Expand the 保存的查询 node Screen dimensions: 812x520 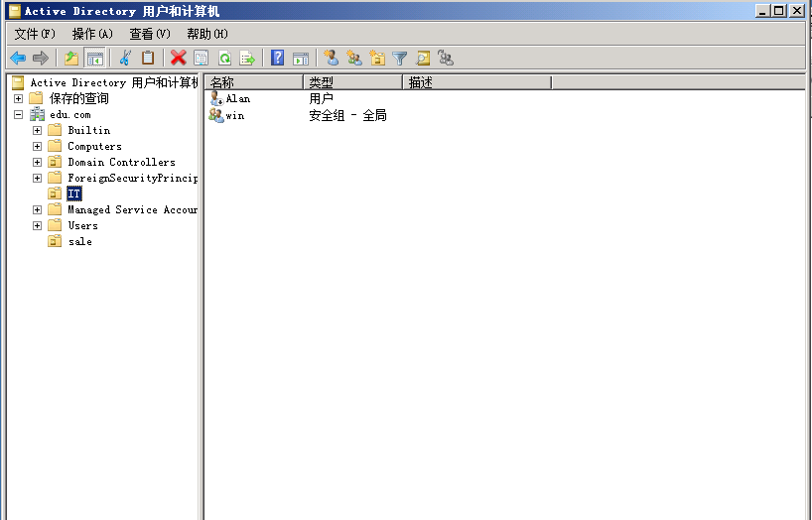pyautogui.click(x=19, y=98)
